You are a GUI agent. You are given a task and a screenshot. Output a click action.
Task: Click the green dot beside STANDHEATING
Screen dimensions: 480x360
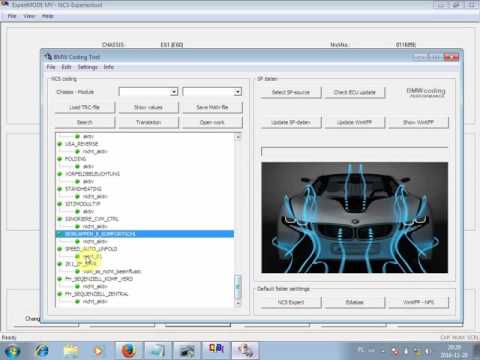pyautogui.click(x=60, y=189)
